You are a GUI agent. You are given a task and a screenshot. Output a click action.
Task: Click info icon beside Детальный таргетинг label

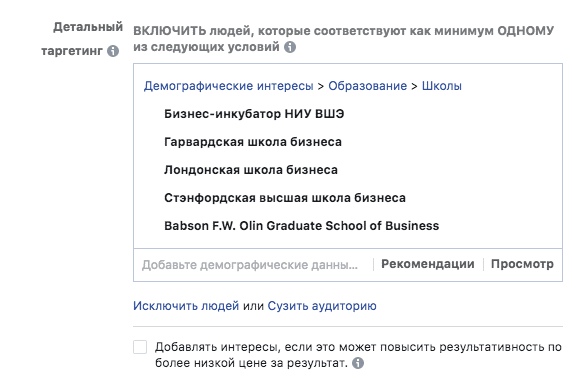(113, 51)
